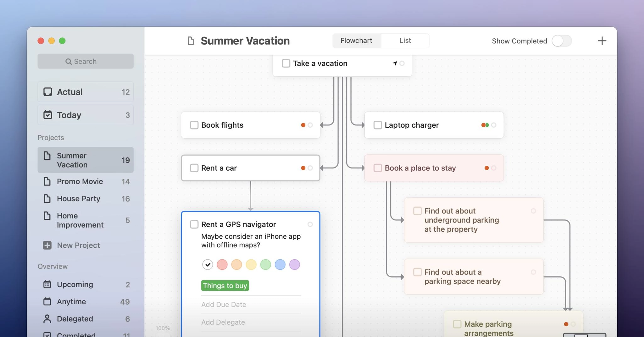Check off the Book flights task
The width and height of the screenshot is (644, 337).
tap(194, 125)
